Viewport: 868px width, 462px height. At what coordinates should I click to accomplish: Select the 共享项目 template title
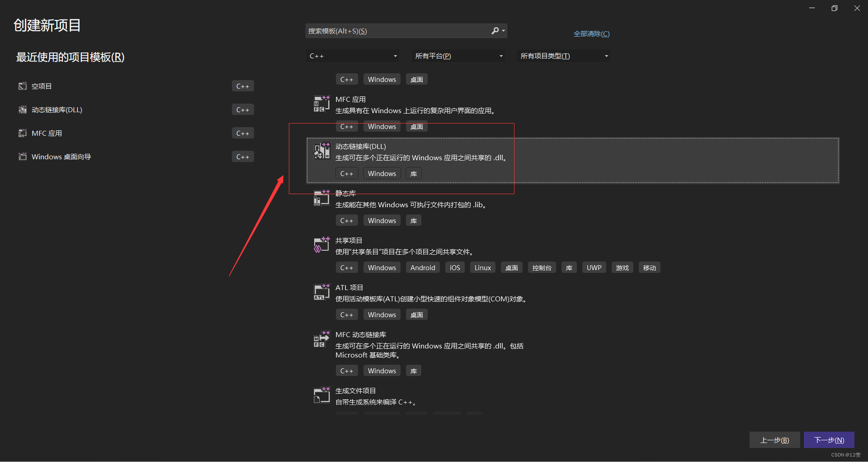[x=349, y=241]
